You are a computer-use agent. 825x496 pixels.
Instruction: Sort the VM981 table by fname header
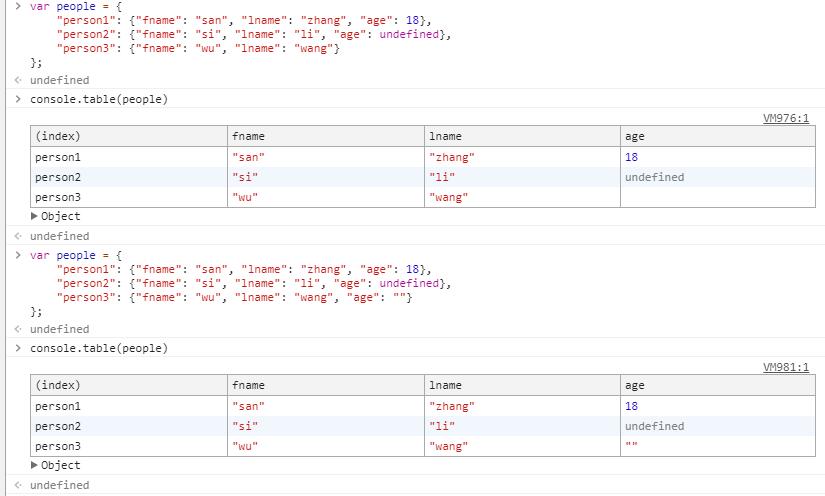(x=325, y=385)
